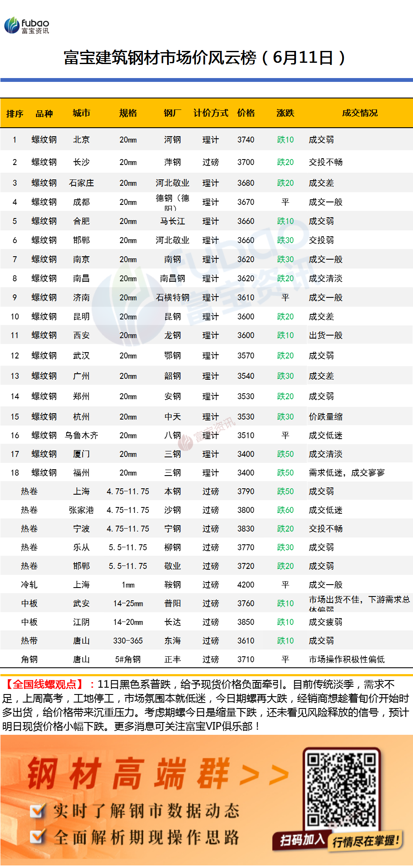The image size is (413, 868).
Task: Select the 品种 column header
Action: pos(44,113)
